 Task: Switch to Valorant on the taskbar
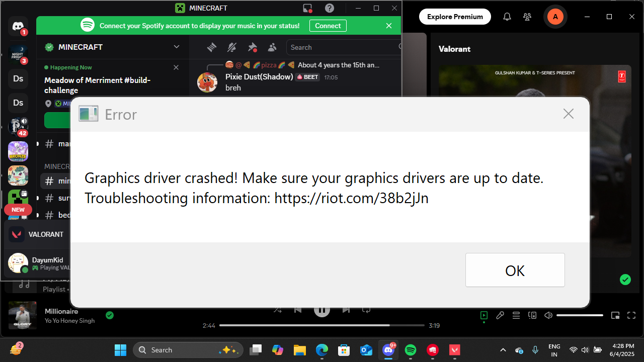(455, 350)
